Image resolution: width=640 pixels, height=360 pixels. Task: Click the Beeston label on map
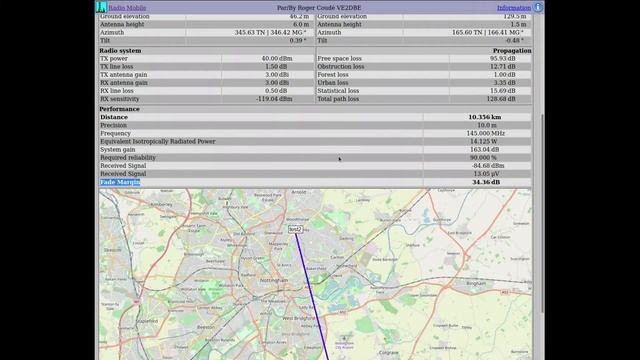tap(206, 327)
